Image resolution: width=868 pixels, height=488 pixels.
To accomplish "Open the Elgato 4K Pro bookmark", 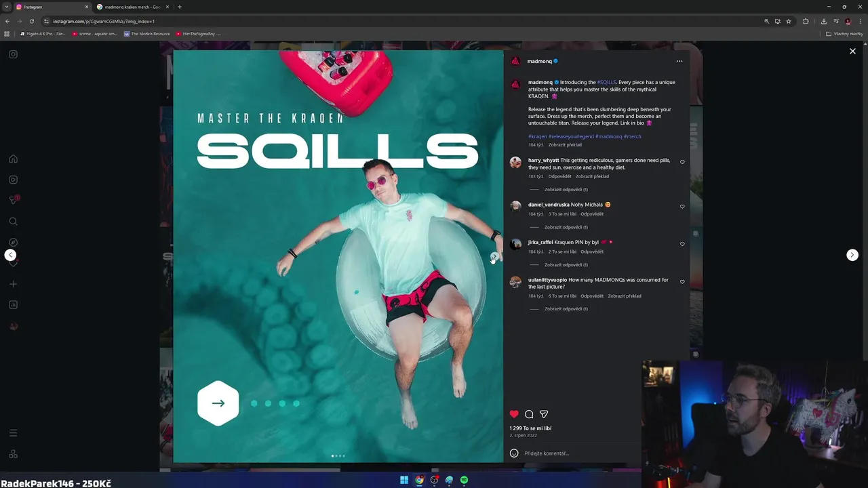I will (x=43, y=33).
